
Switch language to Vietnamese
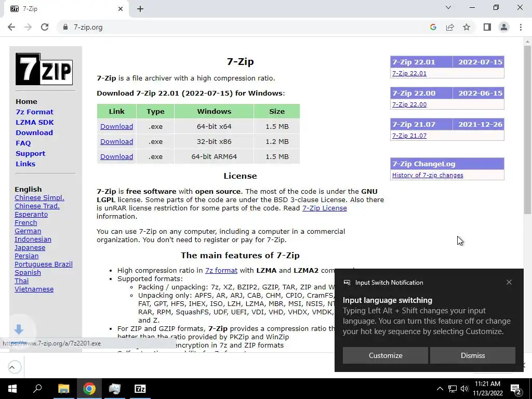click(x=34, y=289)
